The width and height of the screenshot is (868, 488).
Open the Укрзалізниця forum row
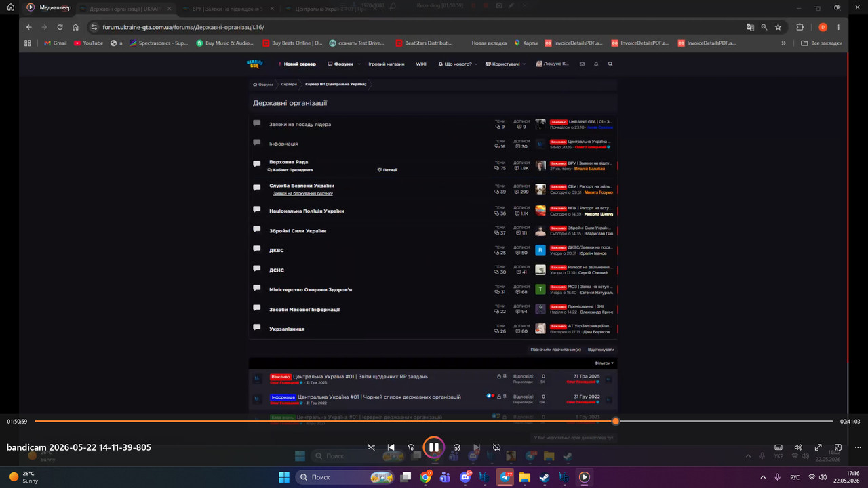pos(434,329)
